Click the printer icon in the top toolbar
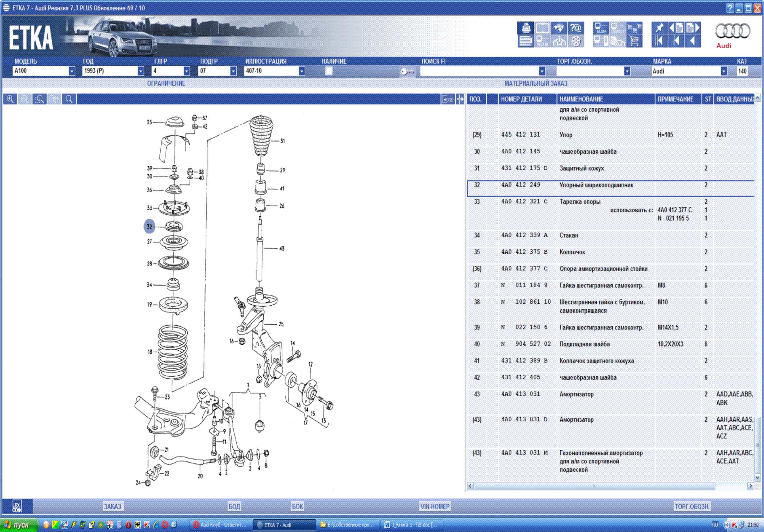Viewport: 764px width, 532px height. [x=525, y=28]
